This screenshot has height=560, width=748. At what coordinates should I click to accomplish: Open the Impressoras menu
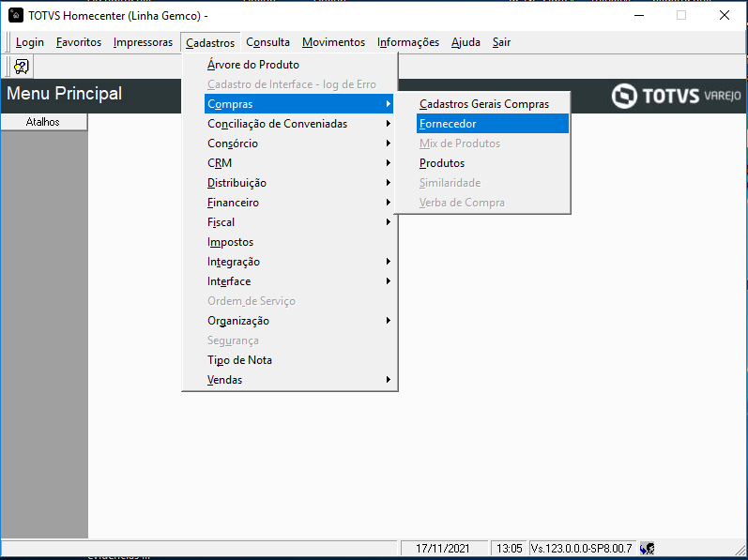point(143,42)
